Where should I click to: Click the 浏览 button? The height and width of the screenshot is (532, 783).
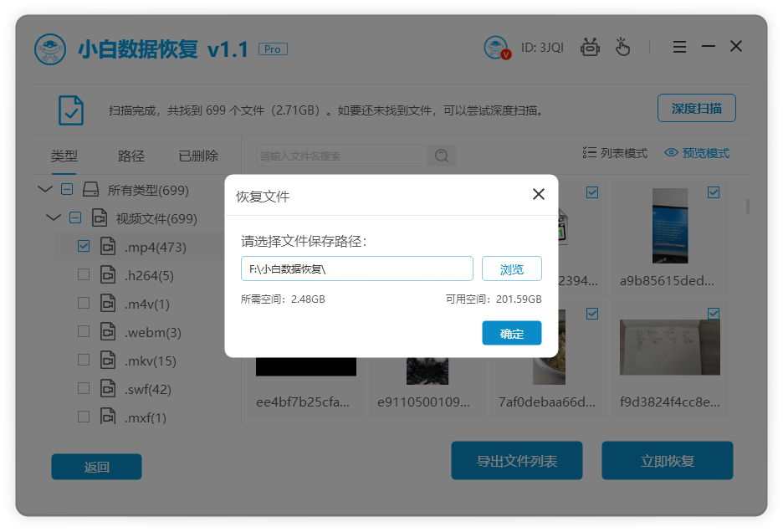pos(512,269)
